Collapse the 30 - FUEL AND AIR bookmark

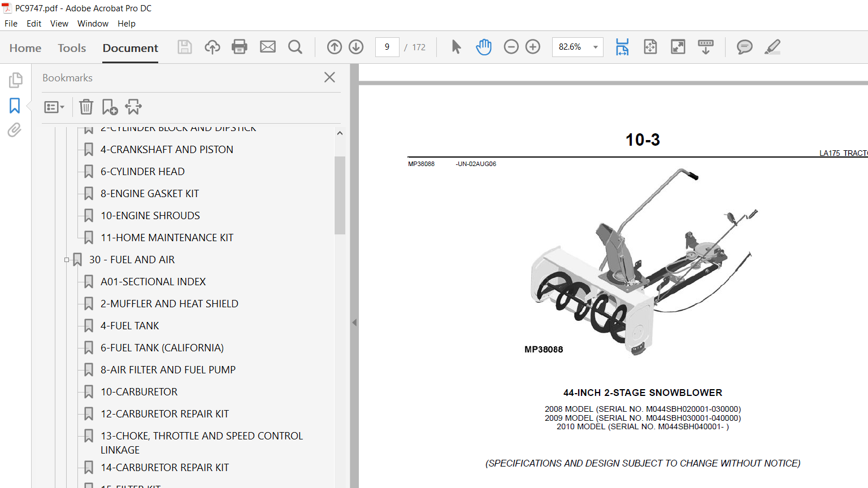coord(67,260)
